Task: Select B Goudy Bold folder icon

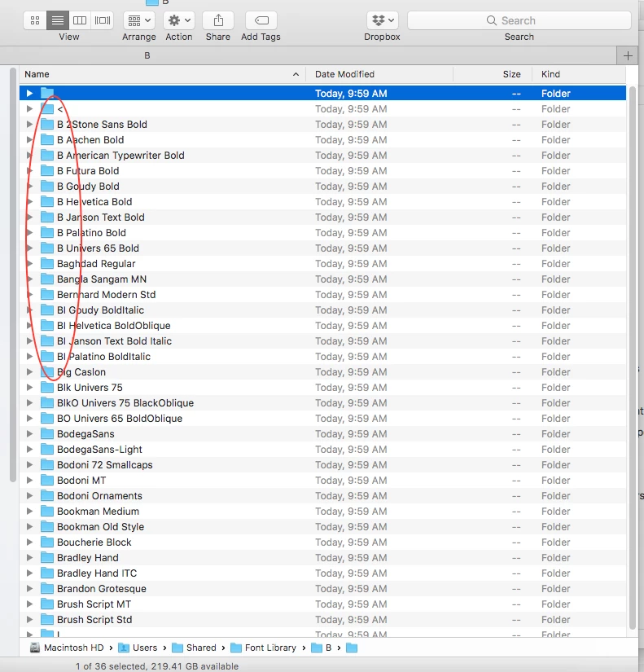Action: pos(47,186)
